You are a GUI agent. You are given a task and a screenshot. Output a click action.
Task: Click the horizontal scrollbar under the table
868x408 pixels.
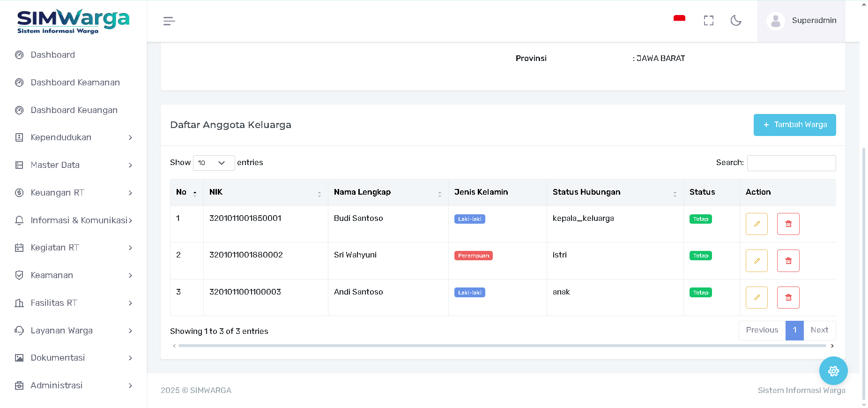(502, 346)
